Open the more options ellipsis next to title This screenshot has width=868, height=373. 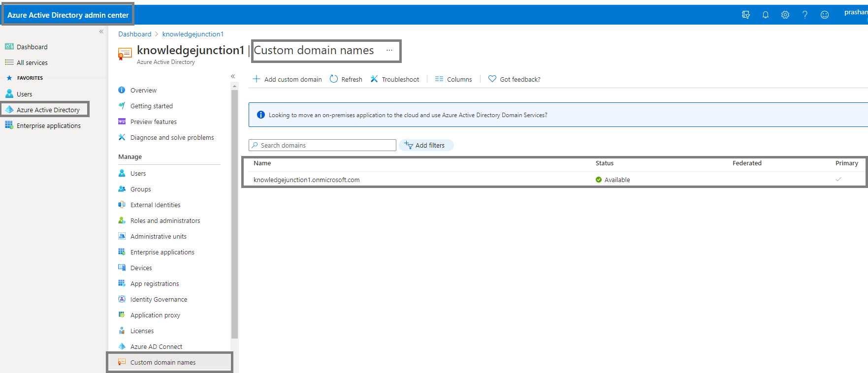click(x=389, y=50)
